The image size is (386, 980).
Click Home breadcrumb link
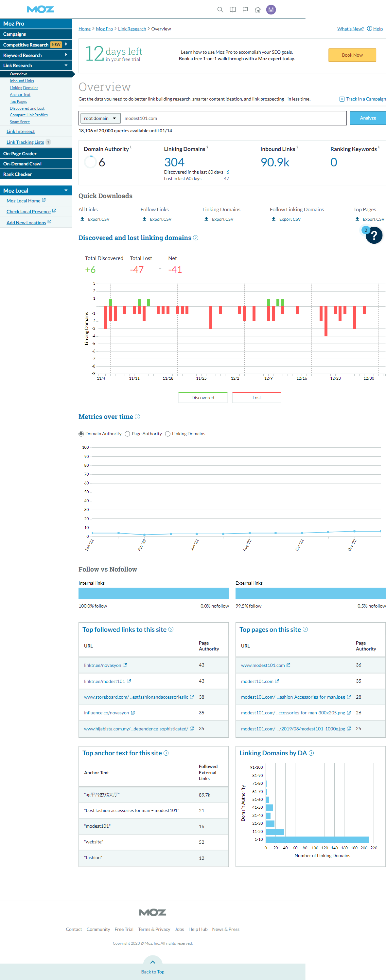tap(85, 28)
